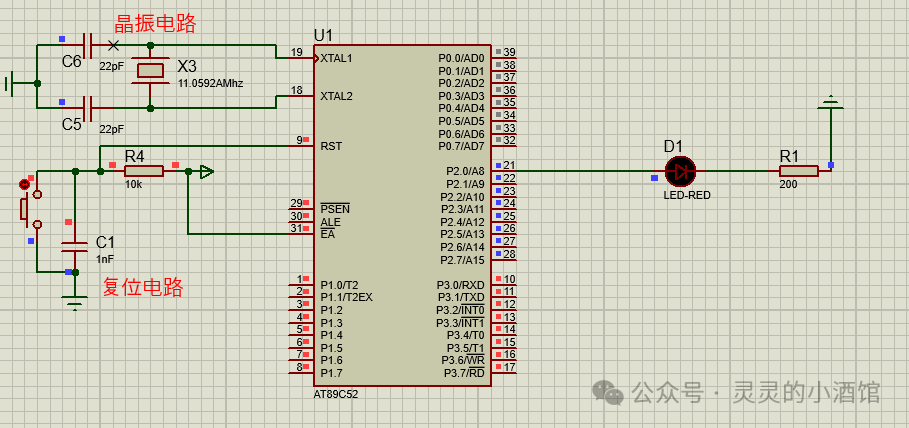Click pin number 19 at XTAL1
The height and width of the screenshot is (428, 909).
click(x=297, y=52)
